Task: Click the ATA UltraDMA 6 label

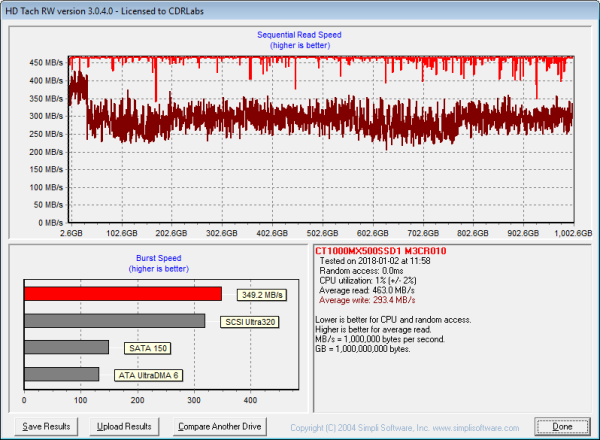Action: pos(146,374)
